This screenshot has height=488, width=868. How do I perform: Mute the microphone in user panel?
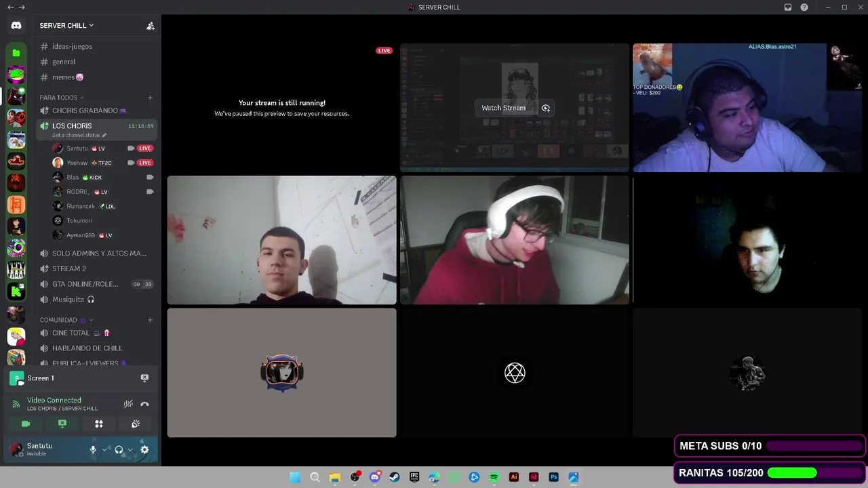[x=94, y=449]
